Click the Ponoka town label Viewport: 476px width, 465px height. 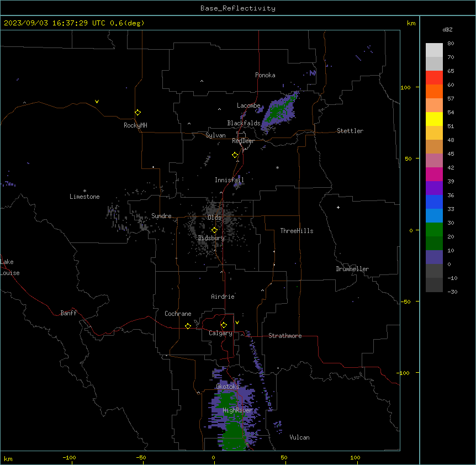(x=265, y=75)
